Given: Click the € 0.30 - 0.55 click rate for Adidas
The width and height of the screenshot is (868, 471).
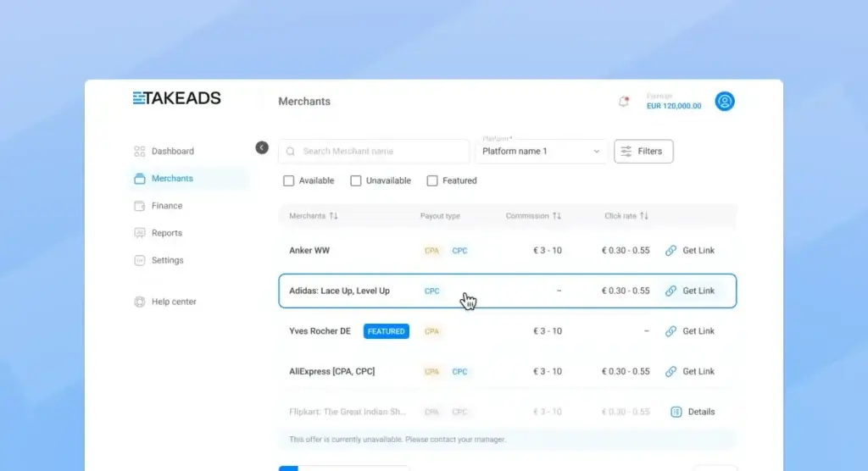Looking at the screenshot, I should (626, 291).
